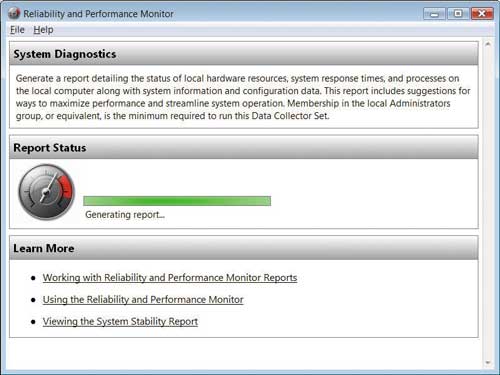Image resolution: width=500 pixels, height=375 pixels.
Task: Click the Report Status section header
Action: pyautogui.click(x=244, y=147)
